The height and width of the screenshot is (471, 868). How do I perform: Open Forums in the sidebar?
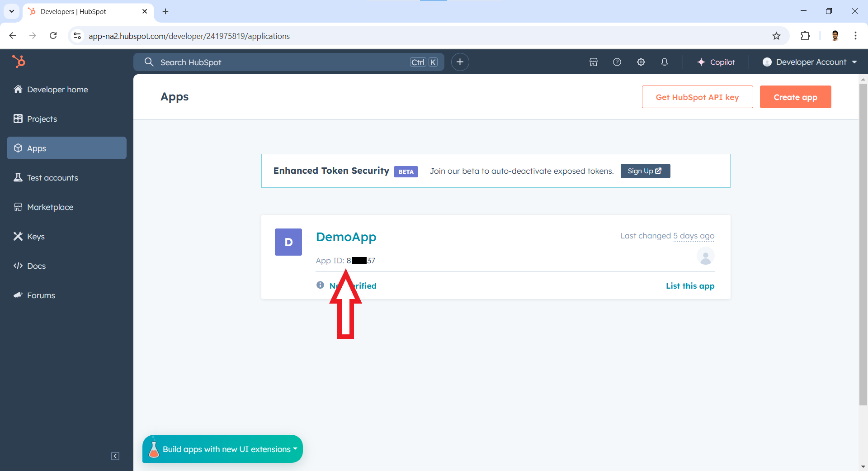coord(66,295)
